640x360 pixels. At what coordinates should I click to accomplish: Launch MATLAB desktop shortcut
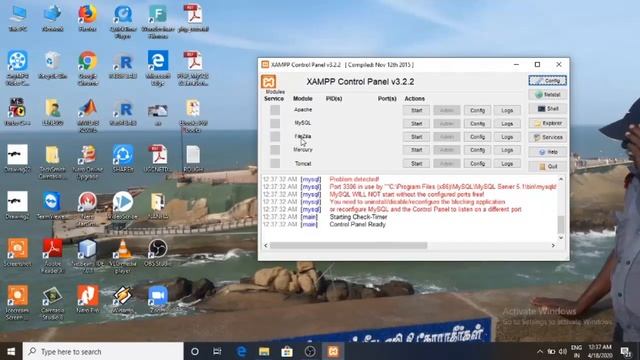point(88,115)
